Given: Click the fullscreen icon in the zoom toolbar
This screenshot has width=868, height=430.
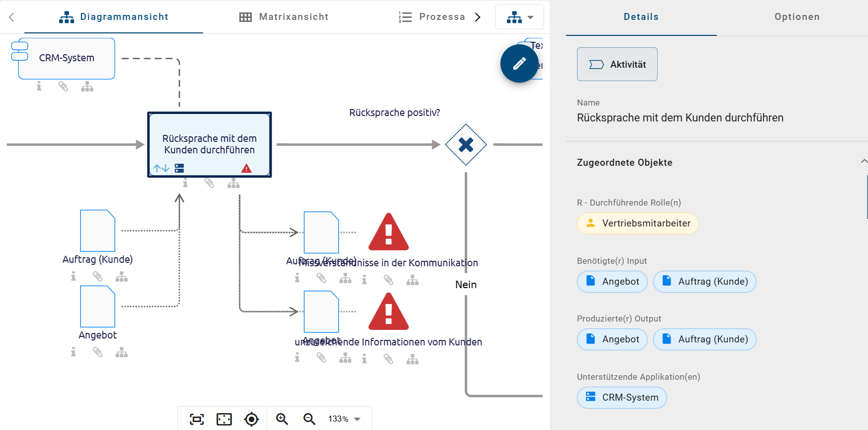Looking at the screenshot, I should (224, 419).
